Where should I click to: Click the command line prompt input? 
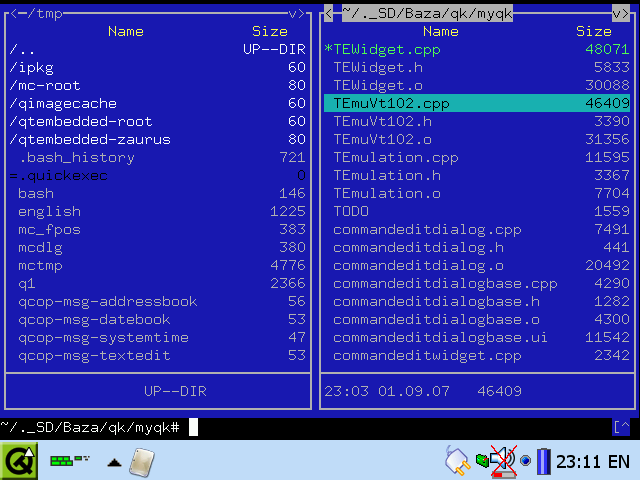tap(315, 427)
